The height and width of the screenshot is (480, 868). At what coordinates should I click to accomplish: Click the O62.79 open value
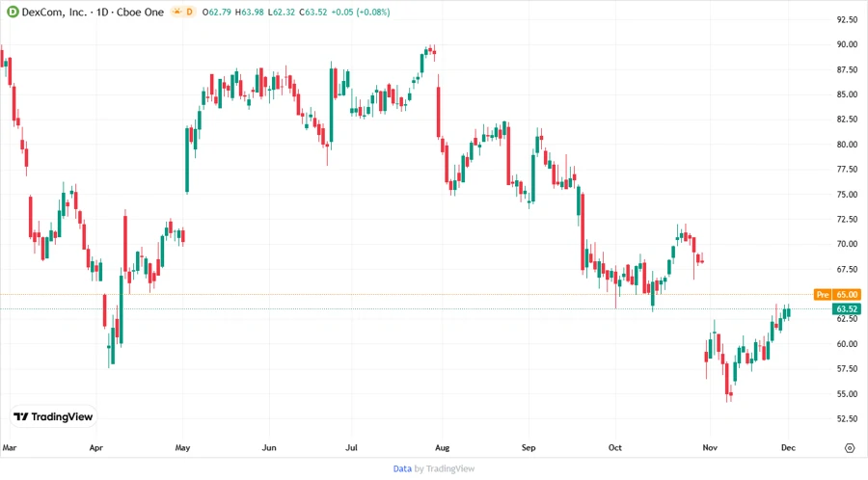click(216, 13)
